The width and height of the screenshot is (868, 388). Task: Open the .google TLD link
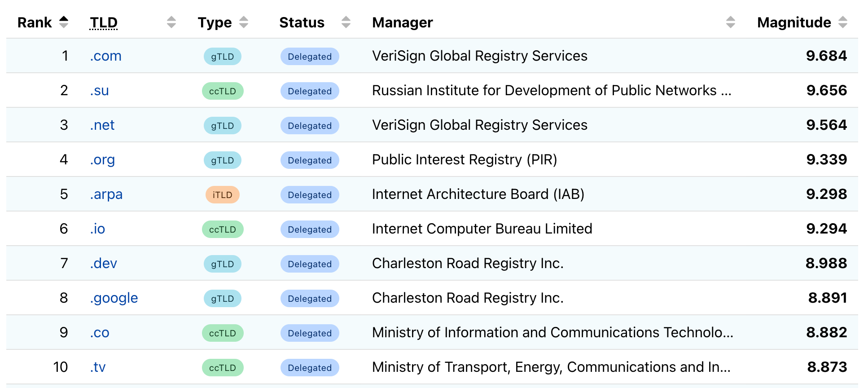point(114,298)
